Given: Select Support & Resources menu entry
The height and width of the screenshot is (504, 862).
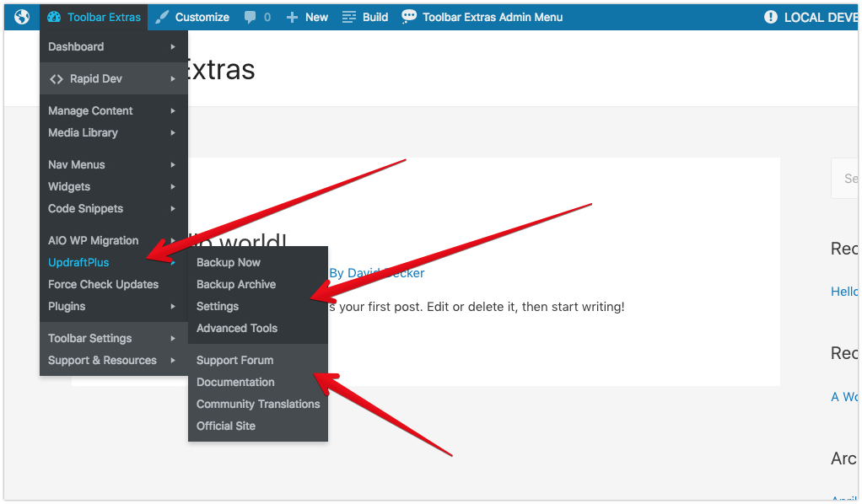Looking at the screenshot, I should 113,360.
